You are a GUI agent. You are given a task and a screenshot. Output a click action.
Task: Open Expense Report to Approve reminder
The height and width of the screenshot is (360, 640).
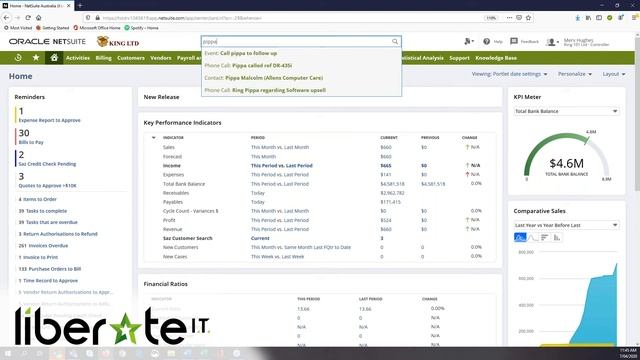coord(49,120)
